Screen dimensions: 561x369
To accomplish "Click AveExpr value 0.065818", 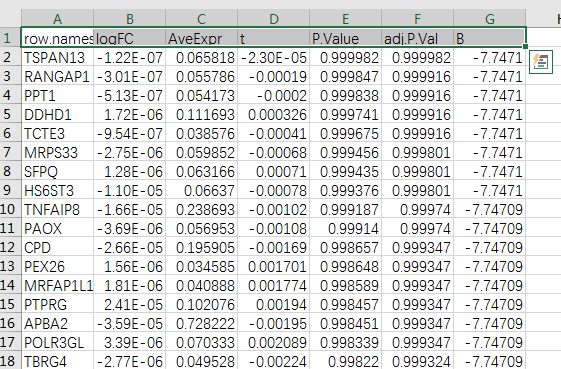I will click(x=201, y=57).
